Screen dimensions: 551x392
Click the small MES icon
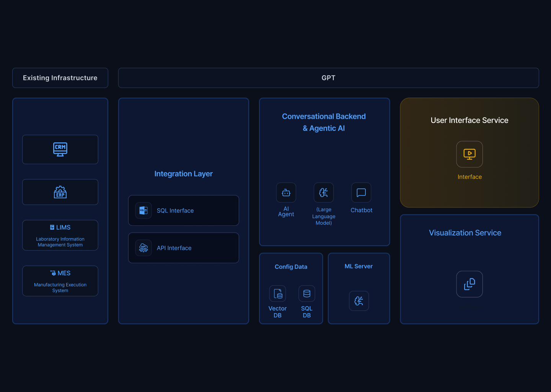point(53,273)
